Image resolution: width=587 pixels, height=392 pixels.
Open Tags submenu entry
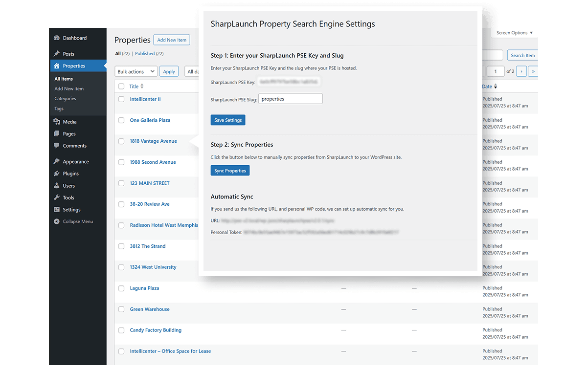(59, 109)
